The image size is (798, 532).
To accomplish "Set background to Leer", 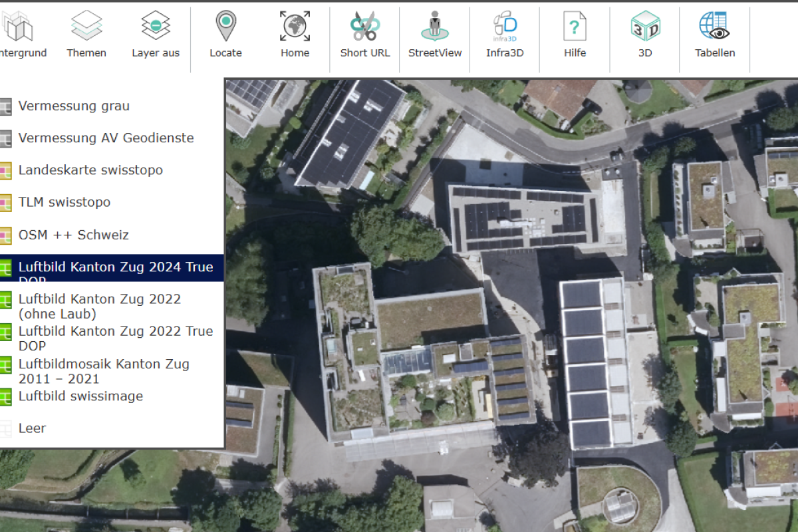I will point(32,428).
